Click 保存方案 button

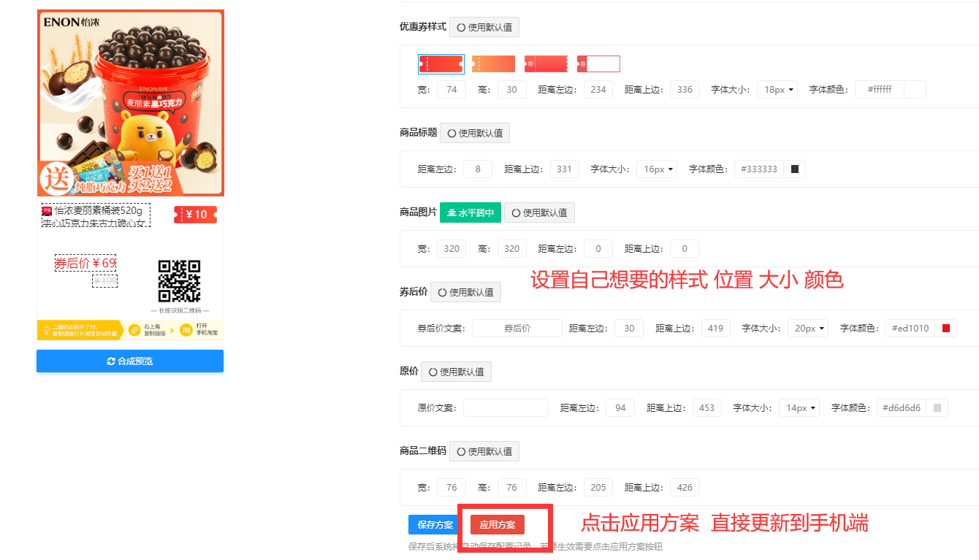pyautogui.click(x=435, y=525)
